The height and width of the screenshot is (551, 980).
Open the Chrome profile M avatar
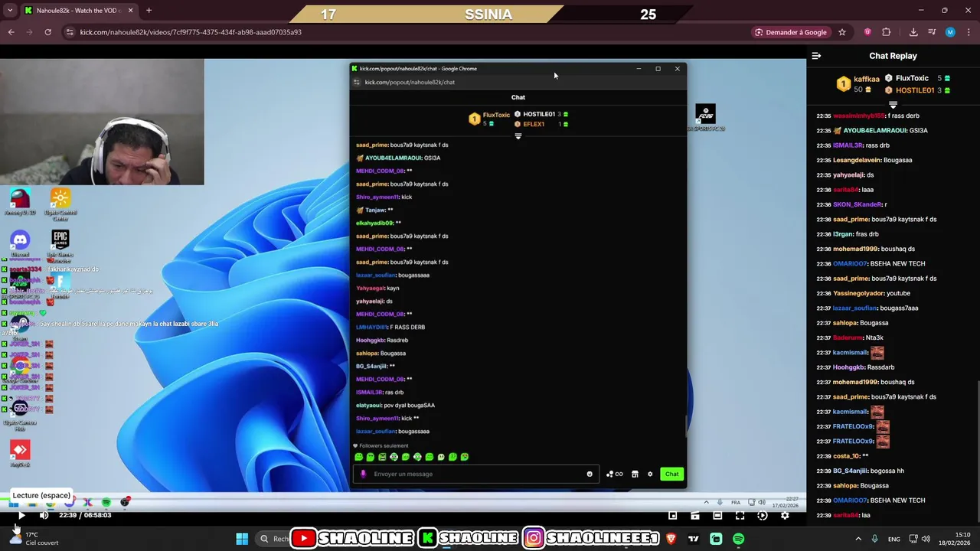pos(950,32)
